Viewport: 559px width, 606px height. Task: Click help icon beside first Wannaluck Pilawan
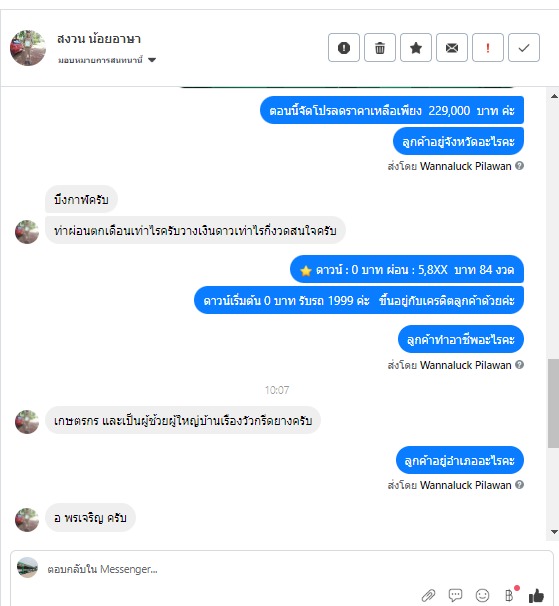(x=520, y=166)
